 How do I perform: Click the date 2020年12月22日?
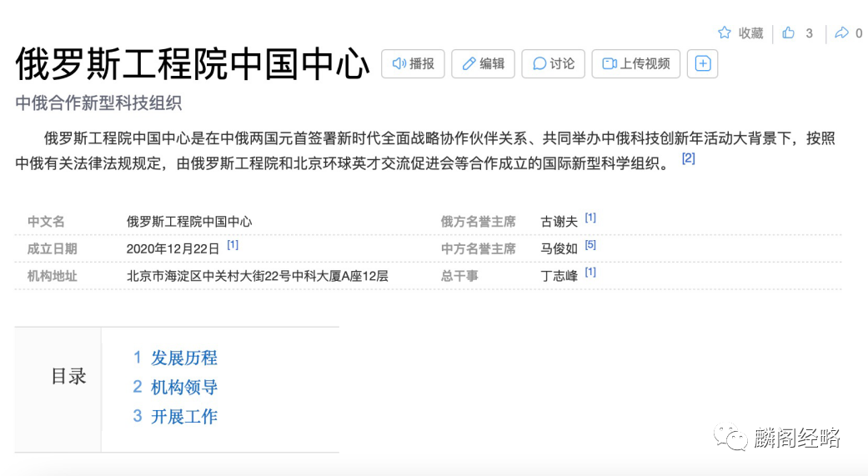[173, 249]
